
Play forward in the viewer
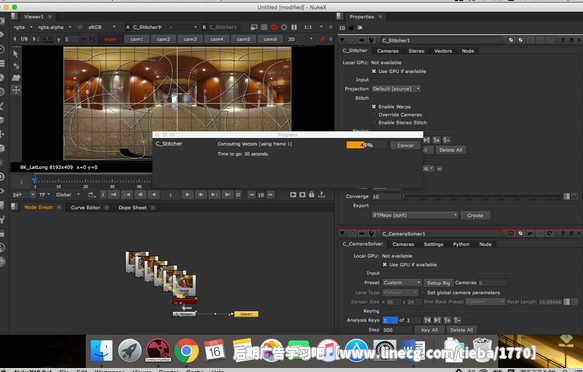[187, 195]
